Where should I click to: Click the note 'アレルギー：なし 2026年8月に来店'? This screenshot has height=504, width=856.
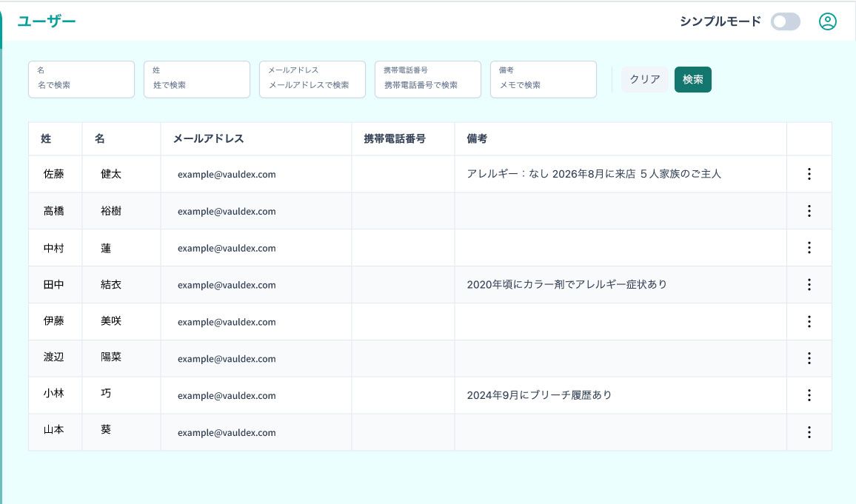pos(551,174)
